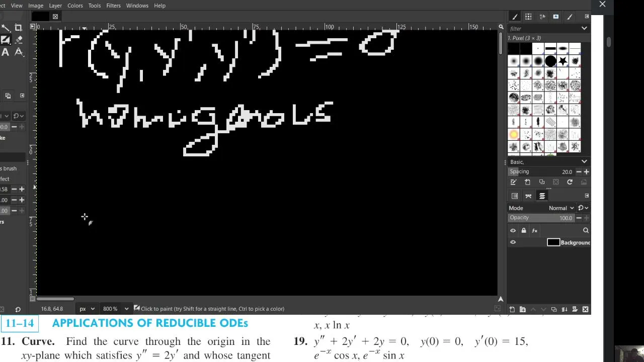Open the Colors menu
Image resolution: width=644 pixels, height=362 pixels.
(75, 6)
